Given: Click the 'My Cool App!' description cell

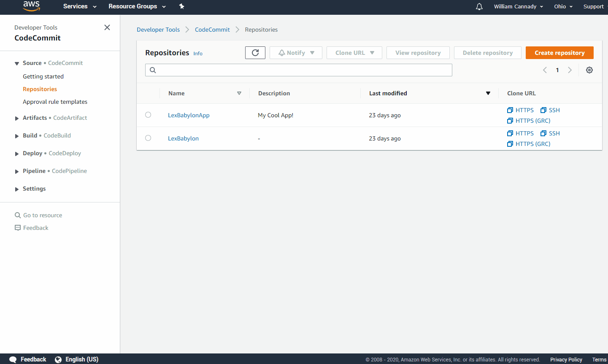Looking at the screenshot, I should (276, 115).
